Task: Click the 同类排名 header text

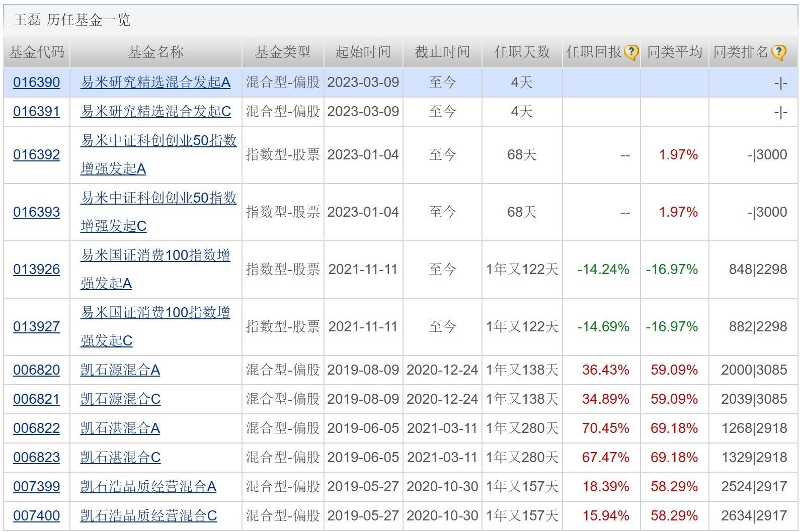Action: tap(741, 52)
